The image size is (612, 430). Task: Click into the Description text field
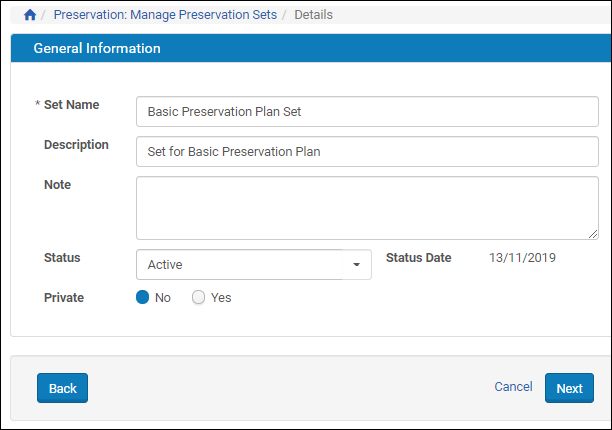point(367,152)
